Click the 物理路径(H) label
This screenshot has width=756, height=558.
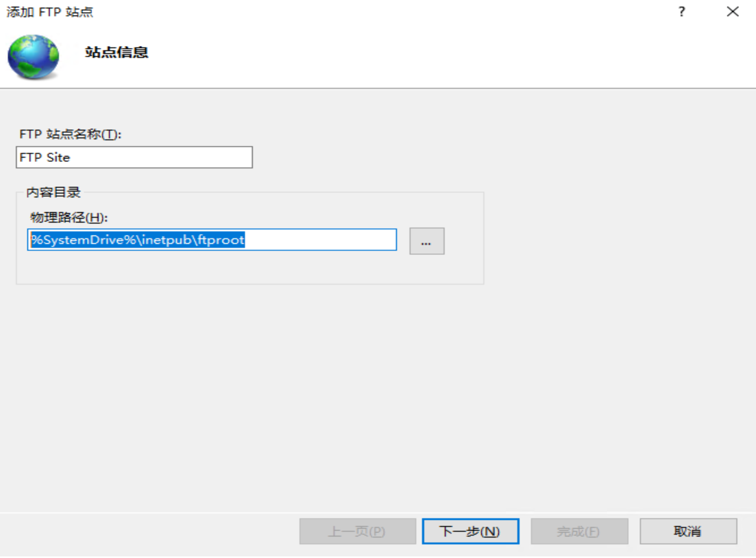coord(69,218)
